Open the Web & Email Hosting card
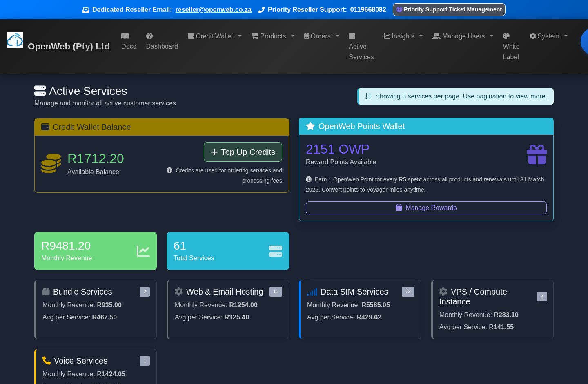588x384 pixels. (x=228, y=309)
